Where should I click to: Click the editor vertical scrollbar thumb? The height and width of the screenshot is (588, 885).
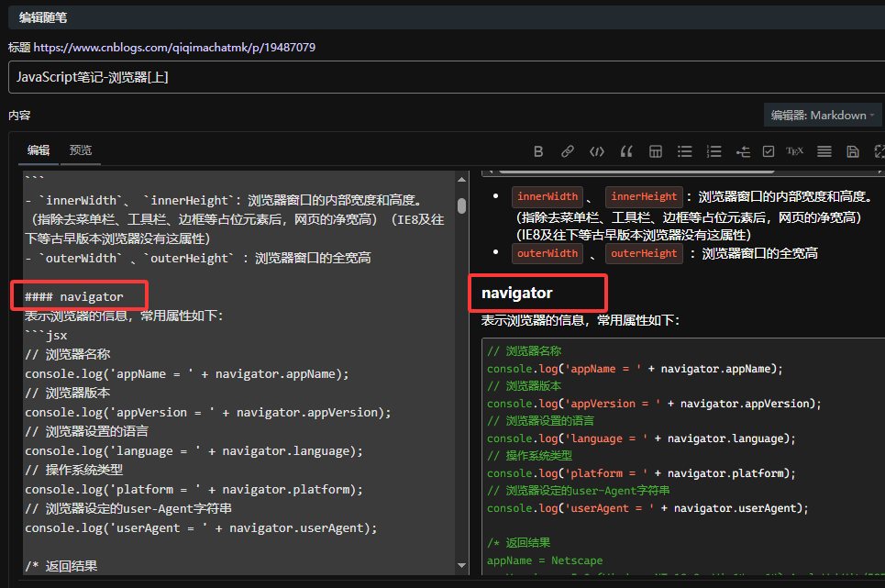point(461,205)
